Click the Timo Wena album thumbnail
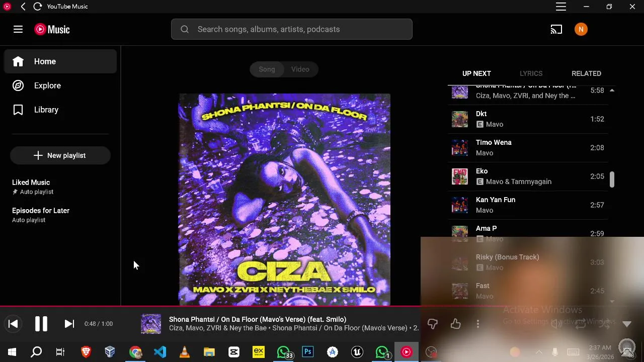The height and width of the screenshot is (362, 644). (460, 148)
